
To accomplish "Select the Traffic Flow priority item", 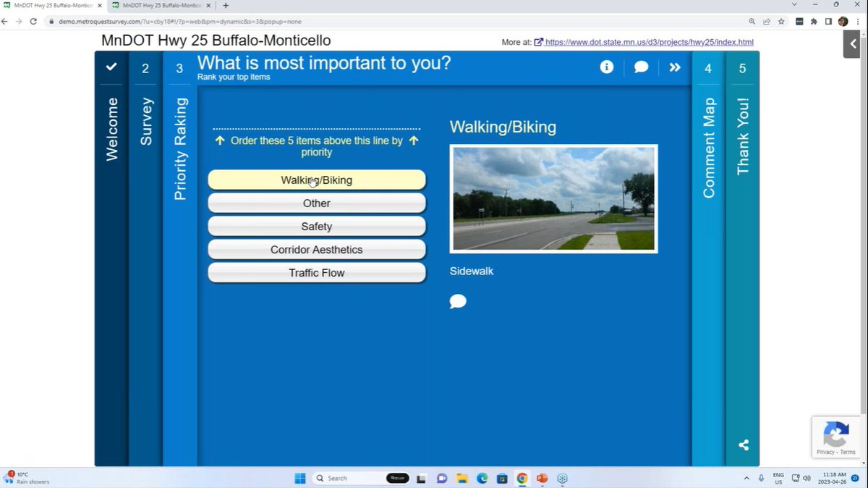I will pyautogui.click(x=317, y=272).
